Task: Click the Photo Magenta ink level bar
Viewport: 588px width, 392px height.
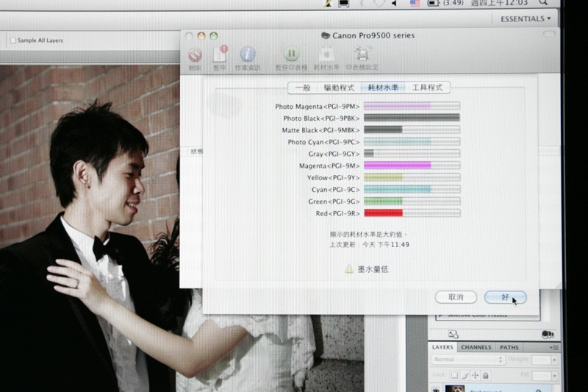Action: click(x=412, y=106)
